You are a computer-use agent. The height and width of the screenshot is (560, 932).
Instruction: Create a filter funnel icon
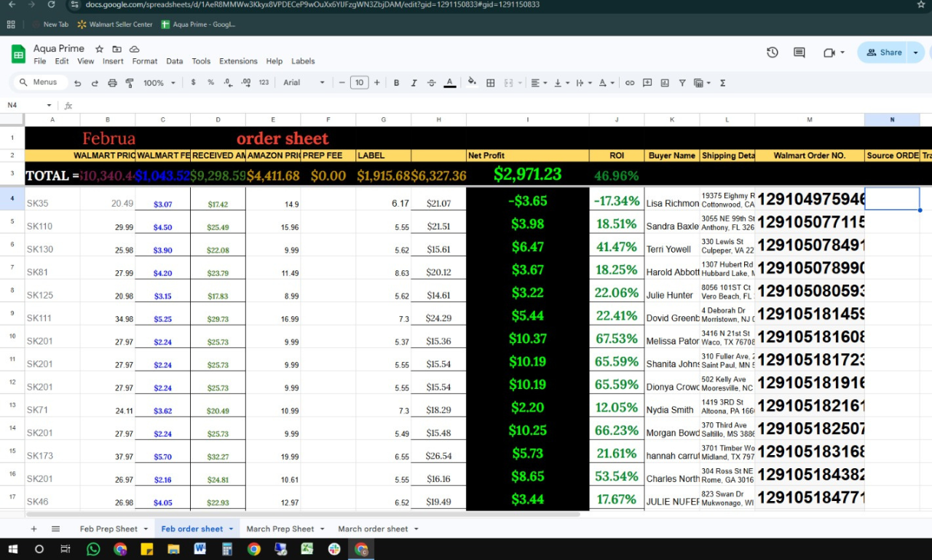682,83
